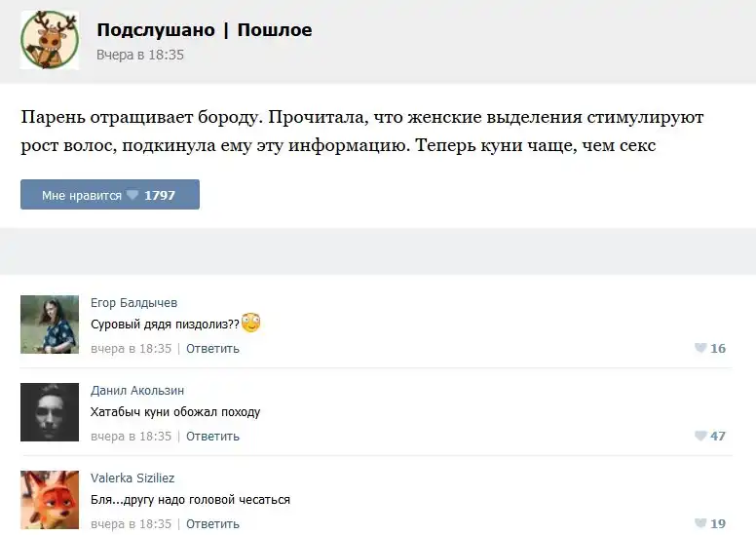Open timestamp of Егор Балдычев's comment
Viewport: 756px width, 535px height.
click(x=131, y=348)
